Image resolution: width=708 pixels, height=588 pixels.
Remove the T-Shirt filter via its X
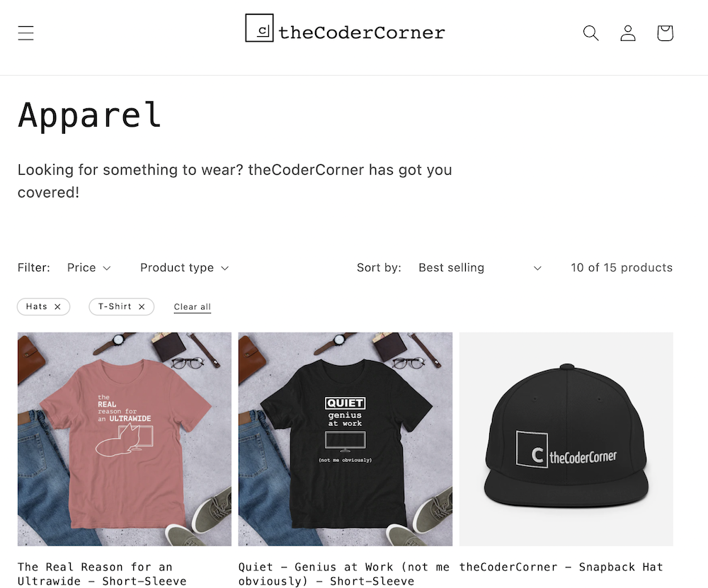point(142,307)
